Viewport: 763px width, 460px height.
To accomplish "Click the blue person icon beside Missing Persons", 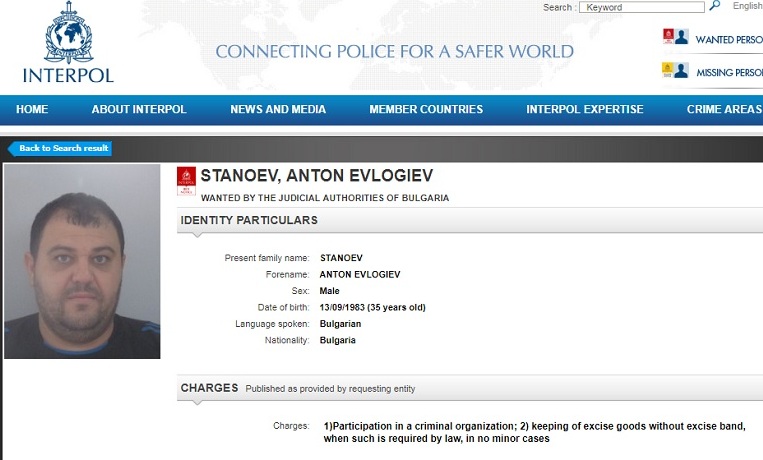I will [x=681, y=70].
